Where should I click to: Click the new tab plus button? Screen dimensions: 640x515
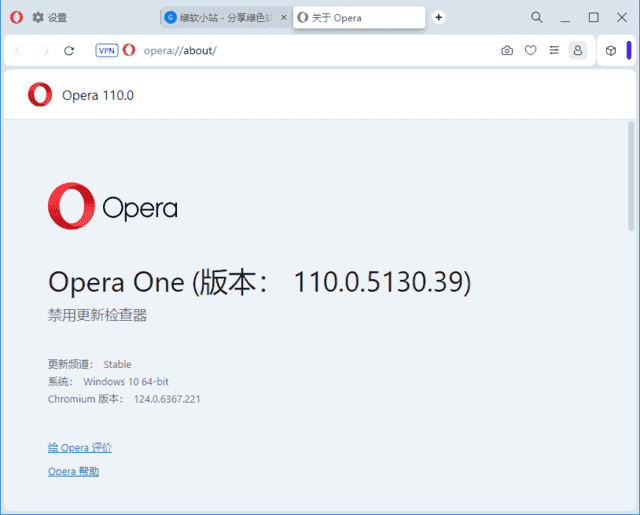coord(438,17)
